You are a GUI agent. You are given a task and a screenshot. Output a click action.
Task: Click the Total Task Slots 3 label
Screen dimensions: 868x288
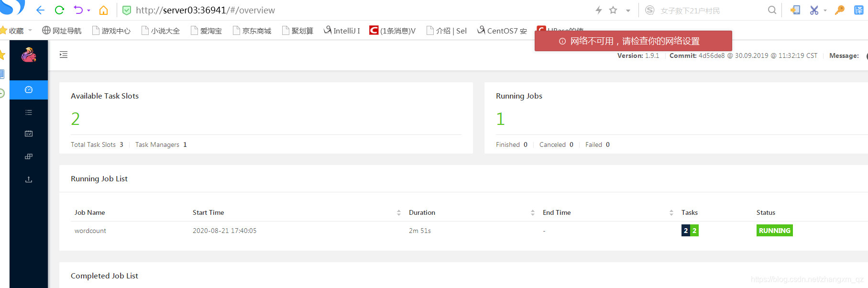pyautogui.click(x=97, y=144)
